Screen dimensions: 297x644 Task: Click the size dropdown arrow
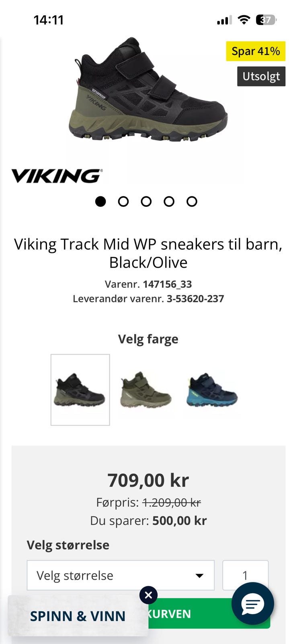(x=199, y=576)
